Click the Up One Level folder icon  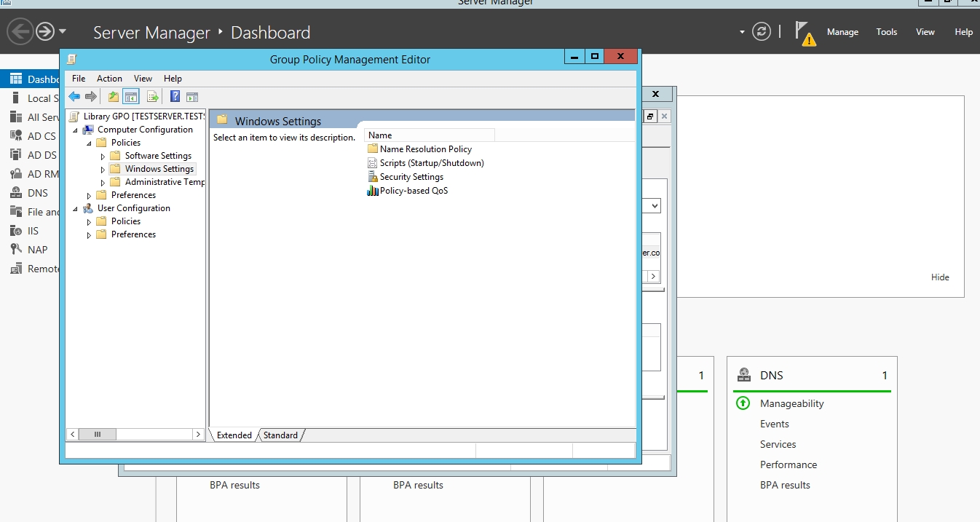click(x=113, y=97)
